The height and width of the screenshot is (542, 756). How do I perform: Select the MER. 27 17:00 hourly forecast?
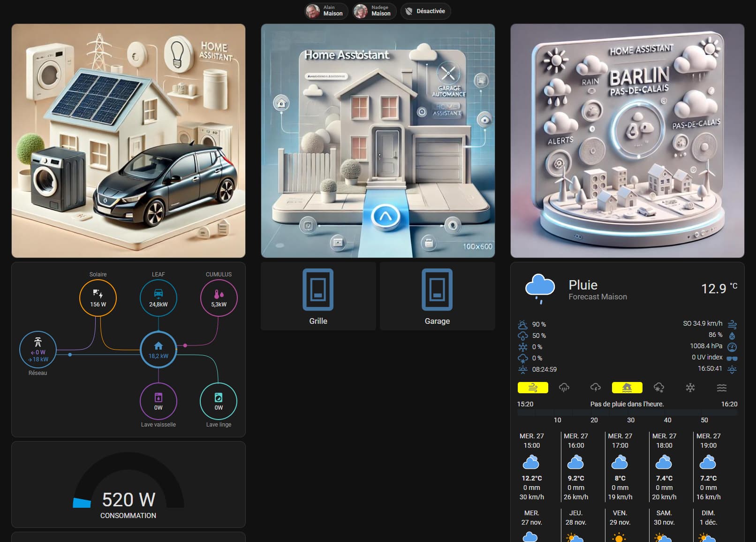pos(620,466)
